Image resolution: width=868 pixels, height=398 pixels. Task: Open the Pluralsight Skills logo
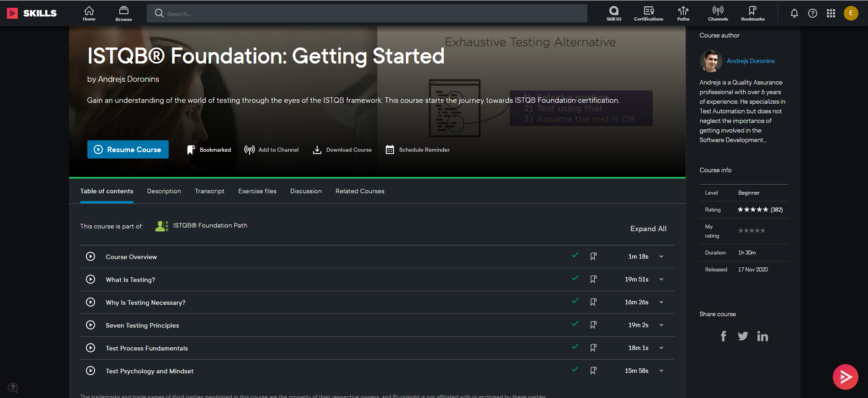[32, 13]
